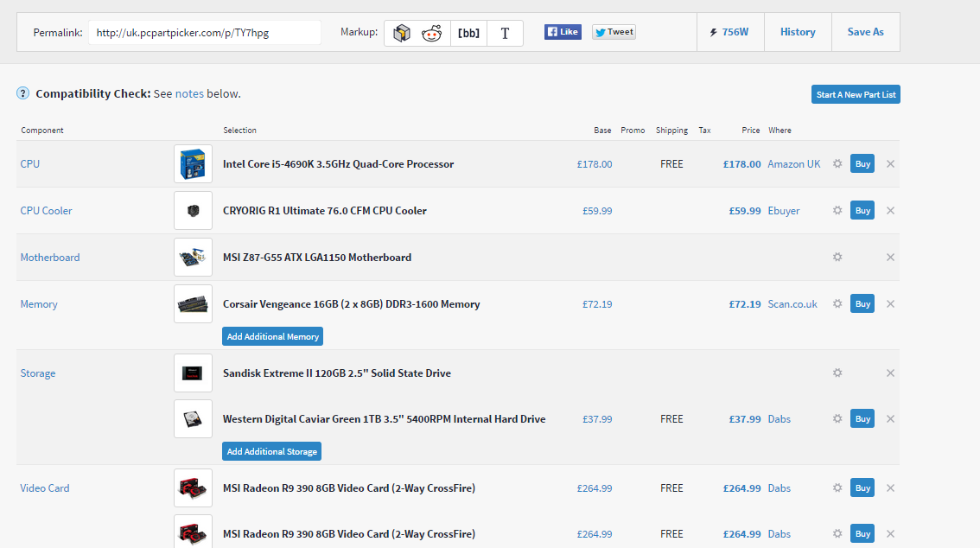
Task: Open the CPU component link
Action: 30,163
